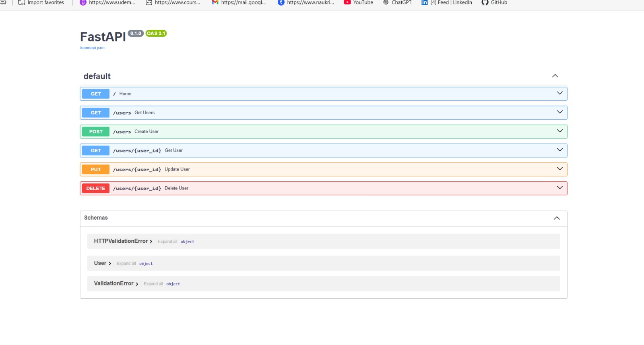Click the GET badge for Get Users
The image size is (644, 345).
click(96, 113)
